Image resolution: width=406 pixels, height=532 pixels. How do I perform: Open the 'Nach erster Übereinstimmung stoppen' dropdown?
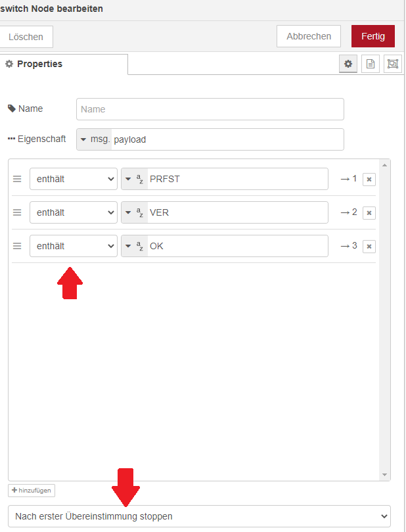pos(199,516)
